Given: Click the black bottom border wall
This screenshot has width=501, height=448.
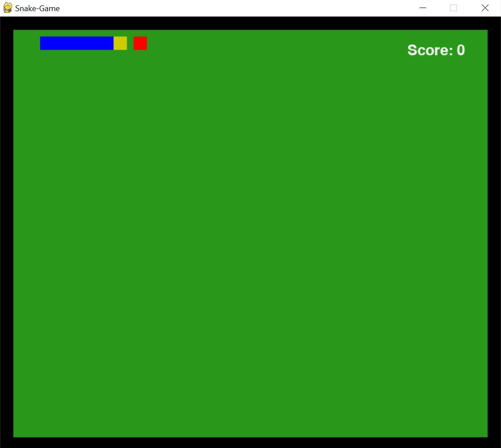Looking at the screenshot, I should [250, 442].
